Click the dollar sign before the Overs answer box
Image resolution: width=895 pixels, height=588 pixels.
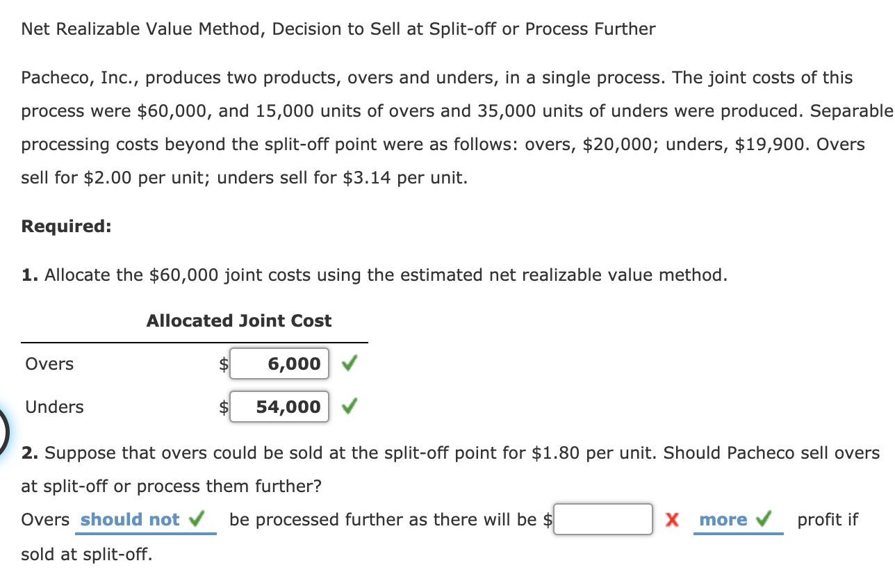tap(222, 363)
